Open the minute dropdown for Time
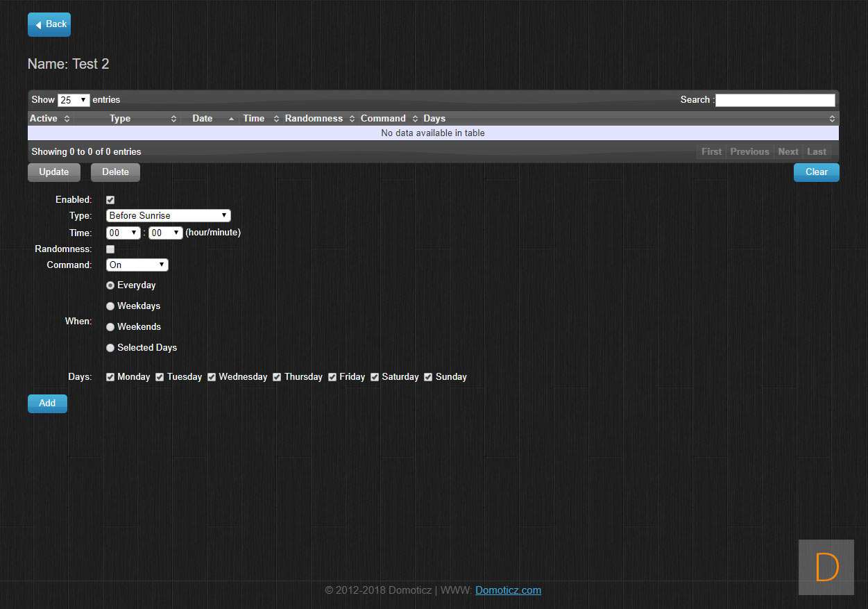 [x=165, y=233]
